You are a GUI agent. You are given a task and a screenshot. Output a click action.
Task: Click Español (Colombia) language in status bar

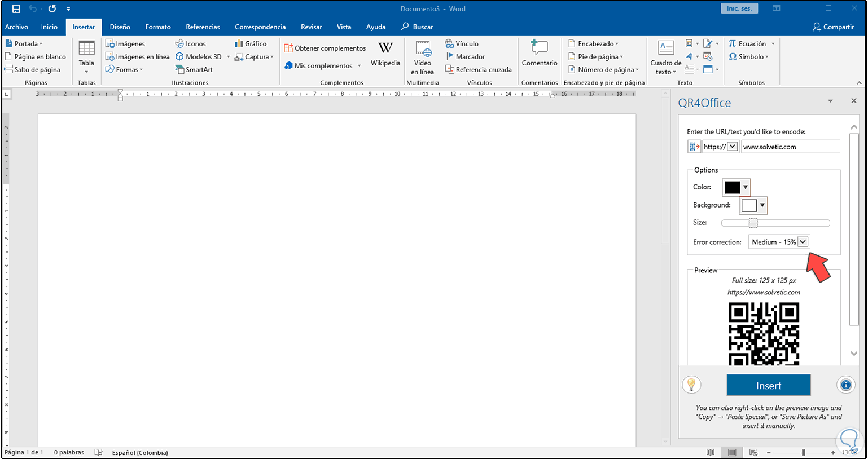click(140, 452)
